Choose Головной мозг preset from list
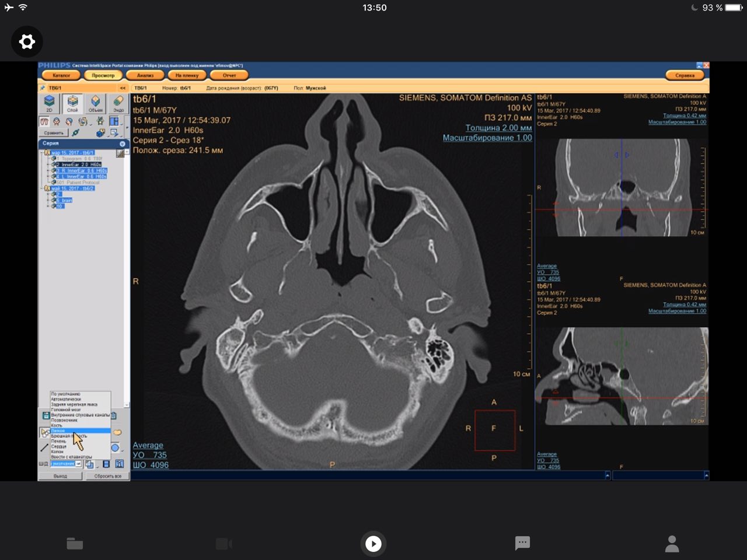 coord(80,409)
